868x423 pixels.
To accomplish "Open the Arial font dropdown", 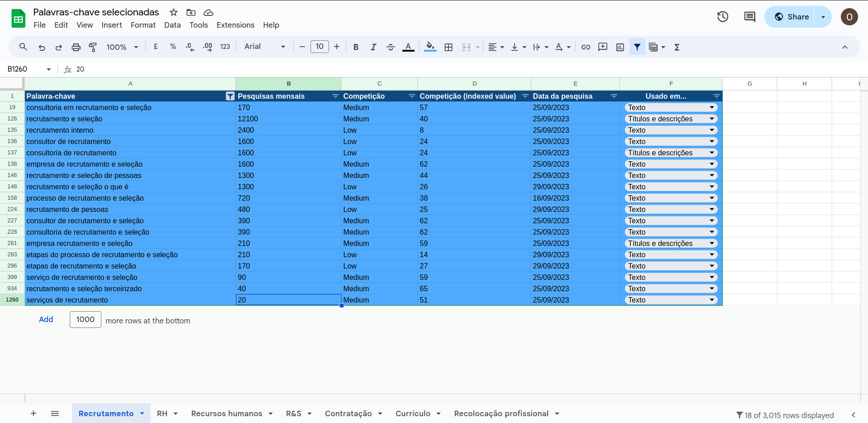I will 265,47.
